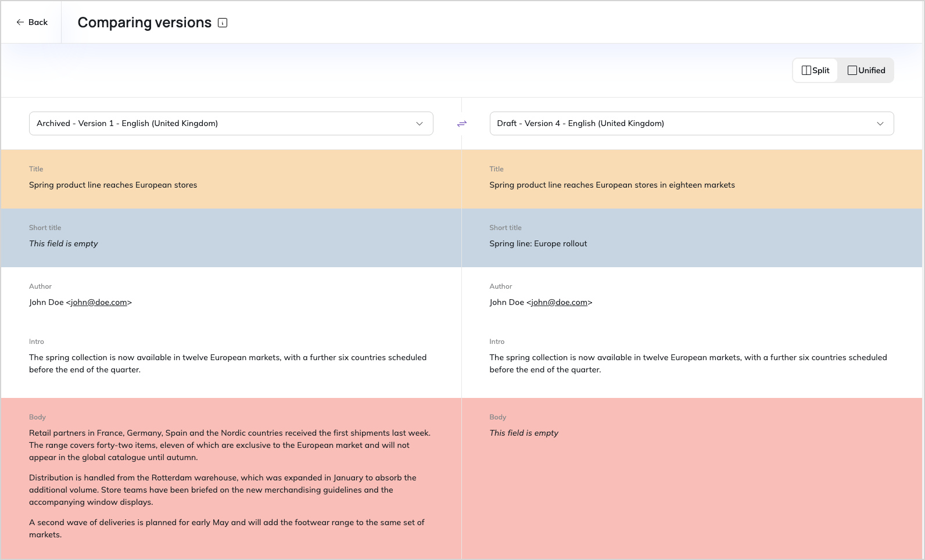Click right Intro paragraph text
This screenshot has height=560, width=925.
point(688,364)
